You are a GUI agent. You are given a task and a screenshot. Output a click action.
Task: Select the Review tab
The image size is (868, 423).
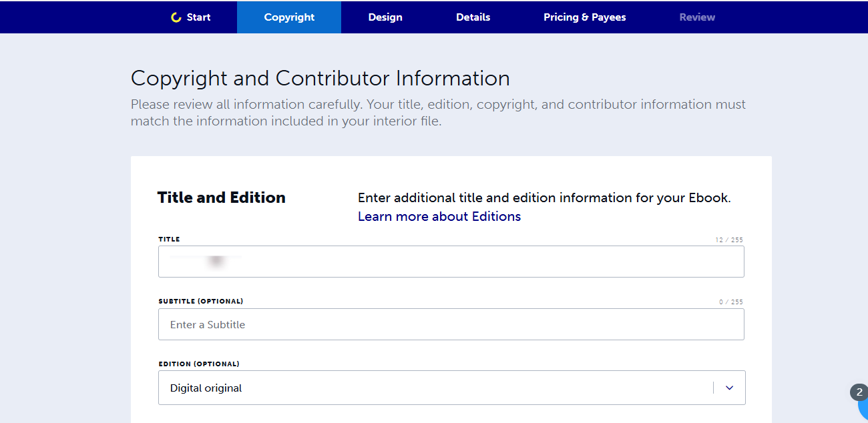pyautogui.click(x=697, y=17)
